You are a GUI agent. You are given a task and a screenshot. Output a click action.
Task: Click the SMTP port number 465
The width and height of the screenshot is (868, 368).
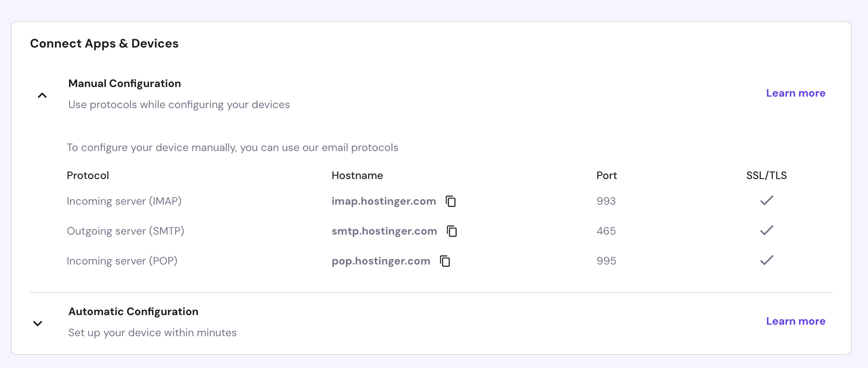point(606,231)
